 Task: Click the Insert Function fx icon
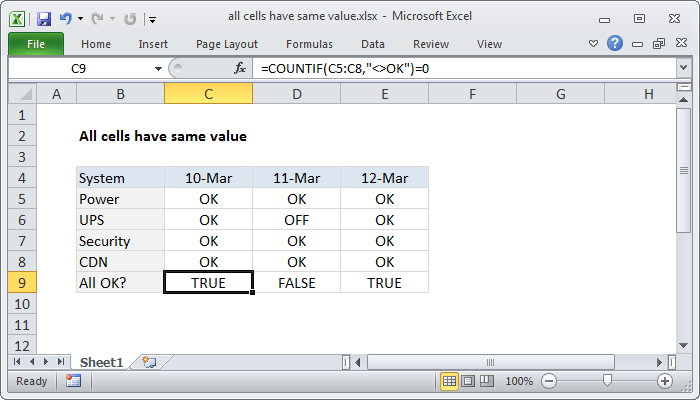[x=240, y=68]
